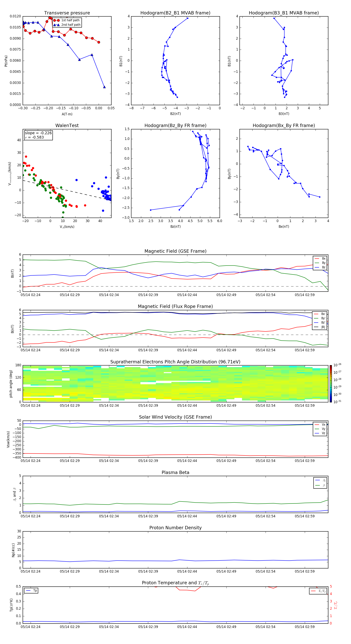Click Vx legend entry in solar wind plot
Viewport: 351px width, 644px height.
pyautogui.click(x=320, y=424)
